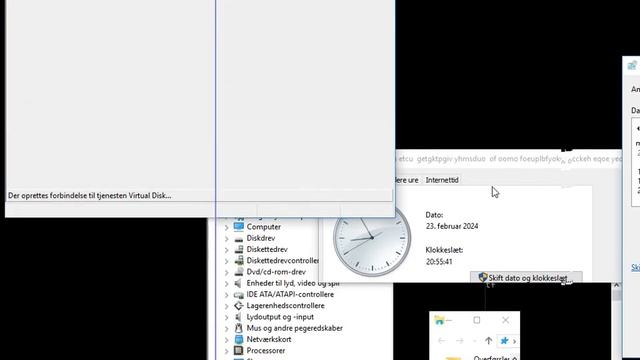Click status text 'Der oprettes forbindelse til tjenesten Virtual Disk...'
The height and width of the screenshot is (360, 640).
(x=89, y=196)
